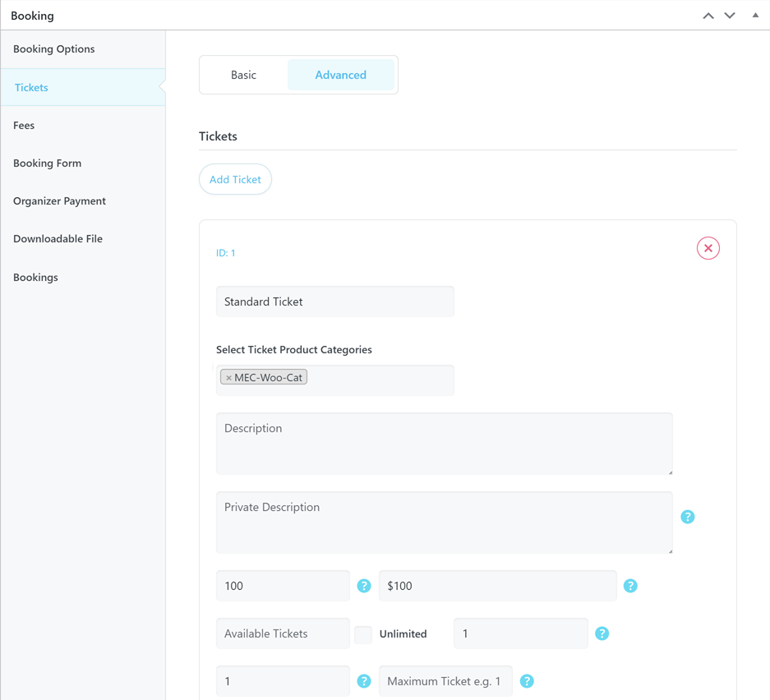The width and height of the screenshot is (770, 700).
Task: Click help icon beside Maximum Ticket field
Action: pyautogui.click(x=527, y=681)
